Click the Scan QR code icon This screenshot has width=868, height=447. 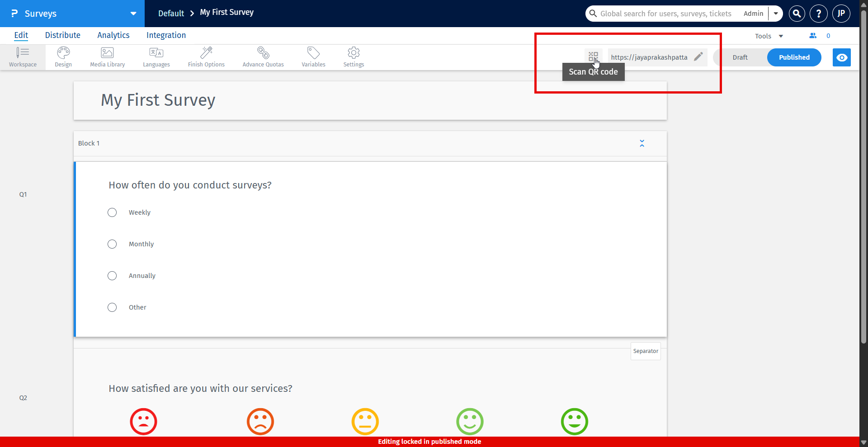(594, 56)
